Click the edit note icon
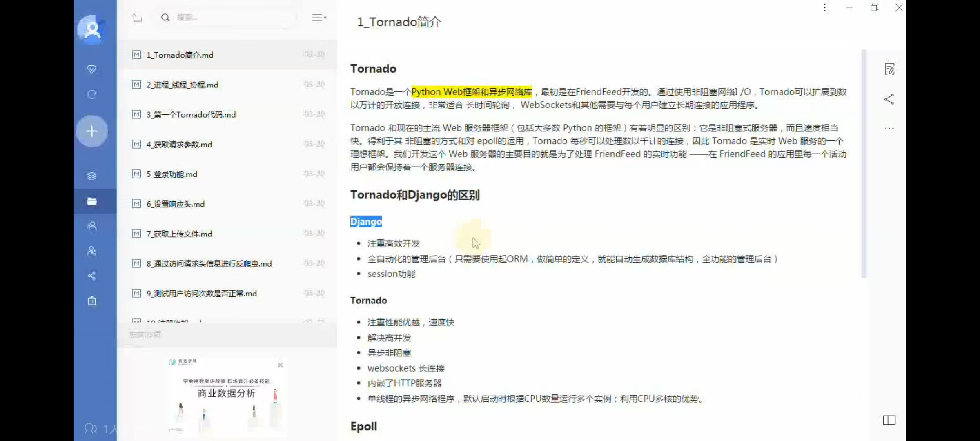 point(889,69)
